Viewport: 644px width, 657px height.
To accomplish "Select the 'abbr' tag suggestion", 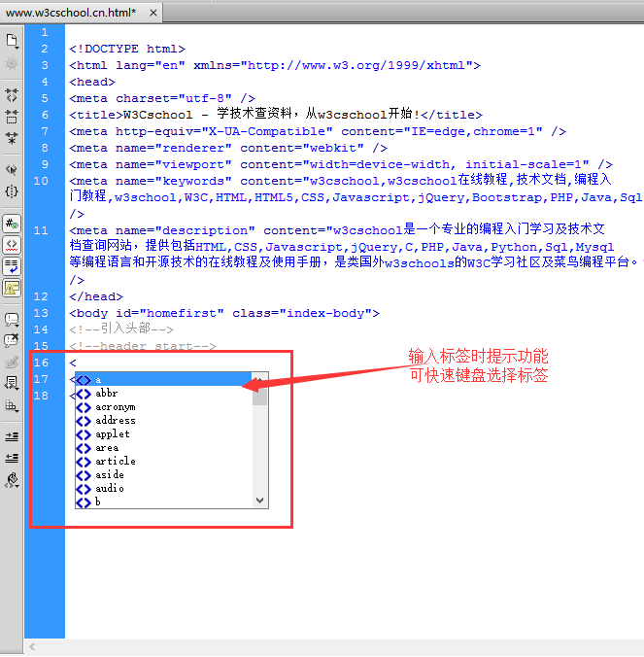I will [163, 393].
